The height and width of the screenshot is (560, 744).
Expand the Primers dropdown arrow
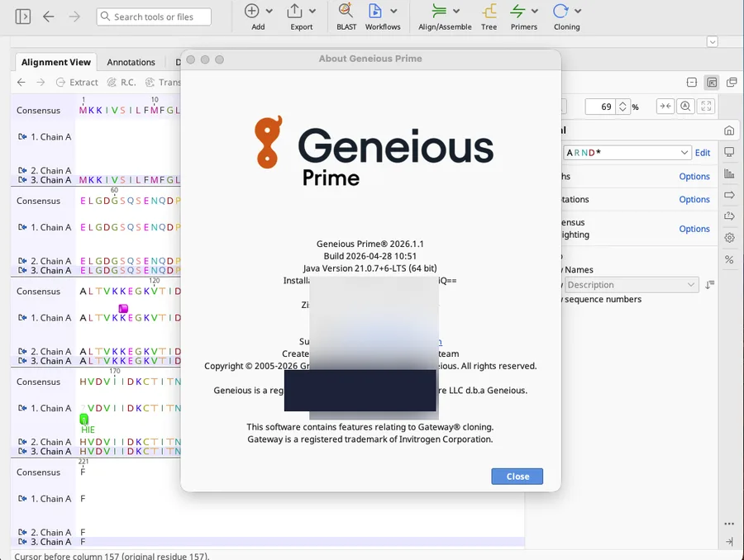pyautogui.click(x=535, y=11)
